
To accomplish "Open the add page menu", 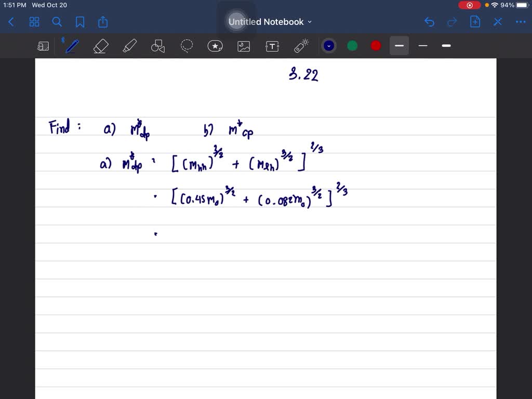I will pyautogui.click(x=475, y=22).
